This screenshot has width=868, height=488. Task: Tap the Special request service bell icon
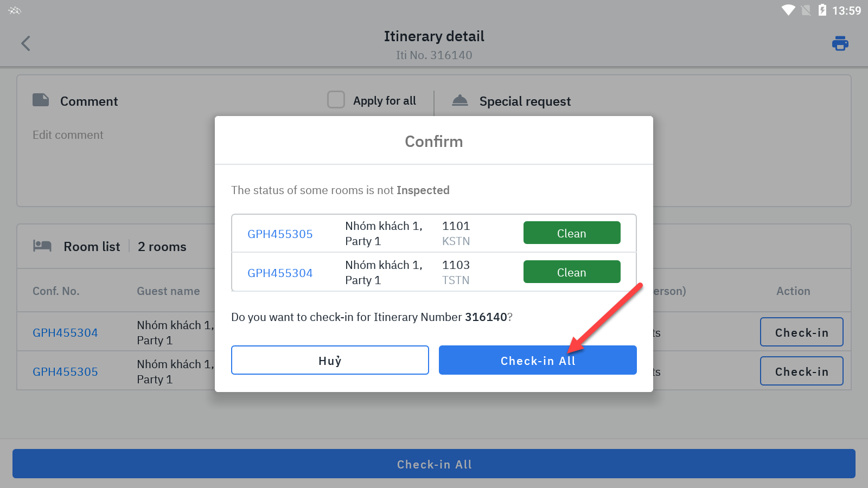pos(460,100)
